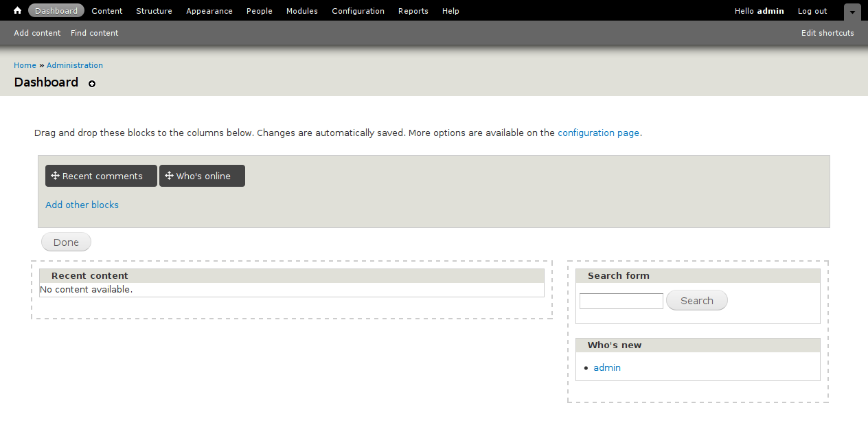Click the home icon in the admin toolbar

16,10
